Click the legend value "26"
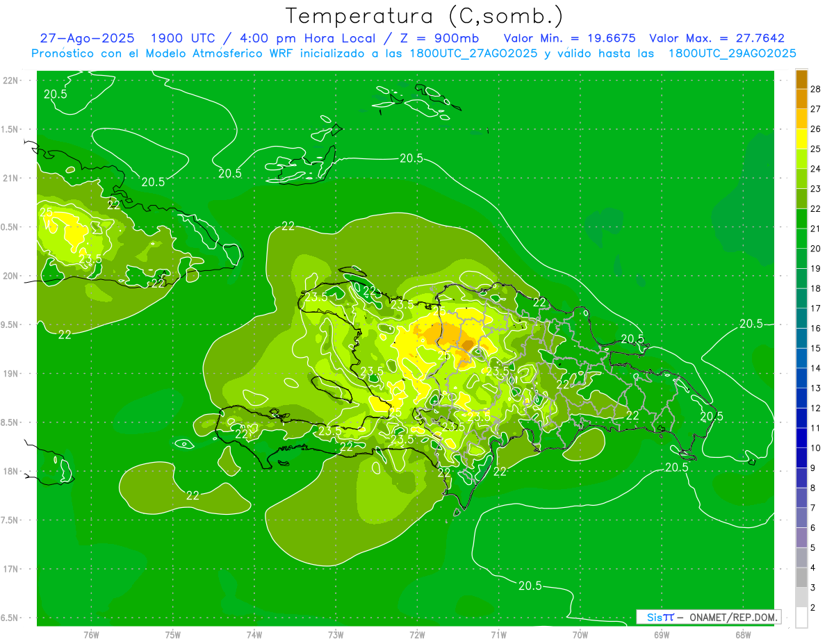Screen dimensions: 834x644 tap(815, 129)
